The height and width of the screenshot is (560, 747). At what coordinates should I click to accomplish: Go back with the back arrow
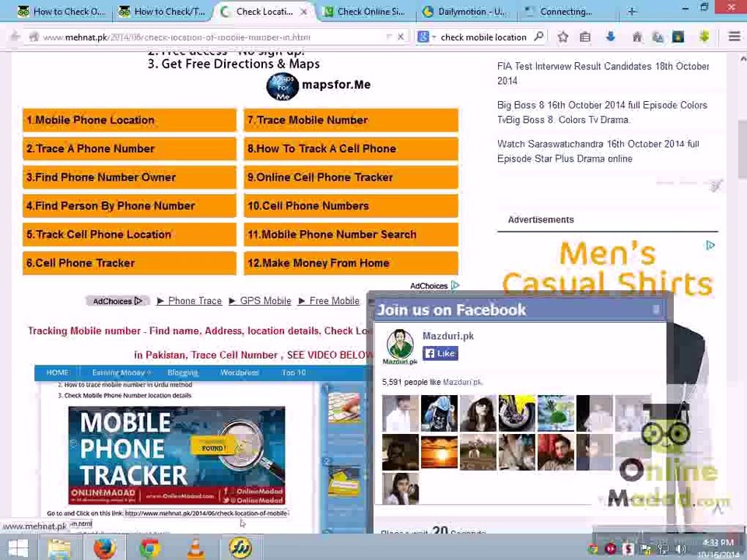pos(15,37)
